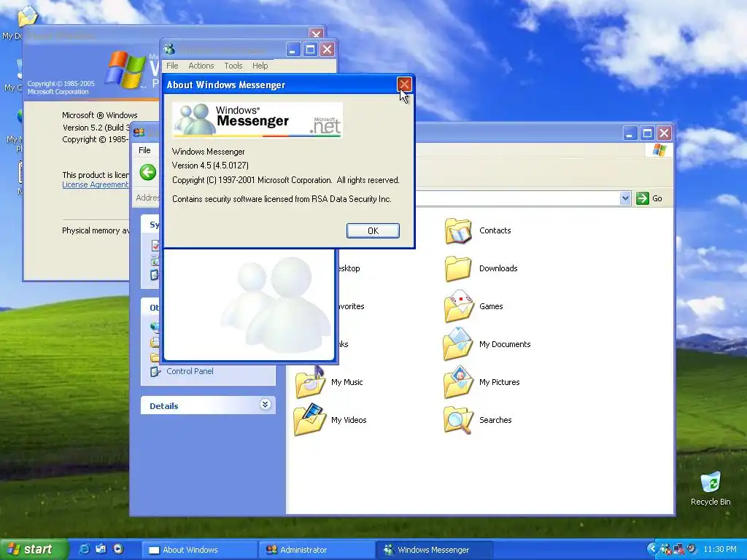Select the Searches folder icon

(458, 420)
